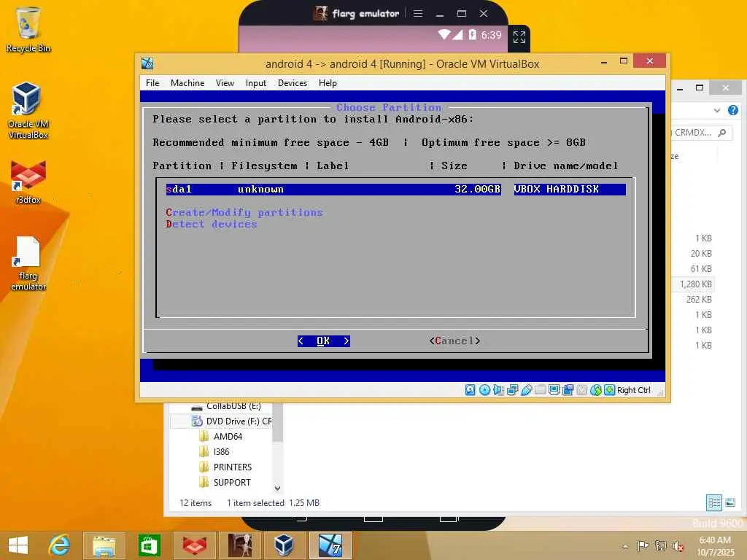Open the flarg emulator hamburger menu
The height and width of the screenshot is (560, 747).
418,13
